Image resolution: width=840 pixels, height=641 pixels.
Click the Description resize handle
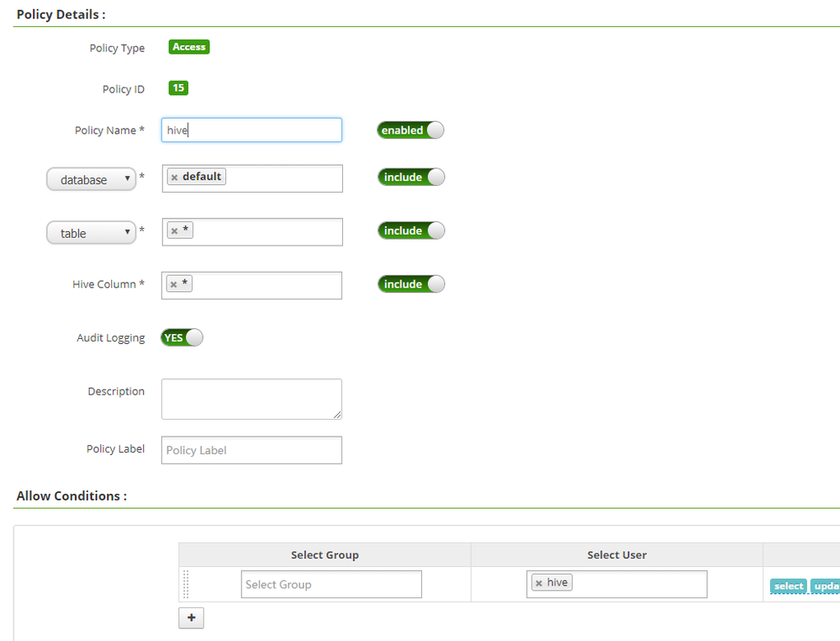(337, 414)
